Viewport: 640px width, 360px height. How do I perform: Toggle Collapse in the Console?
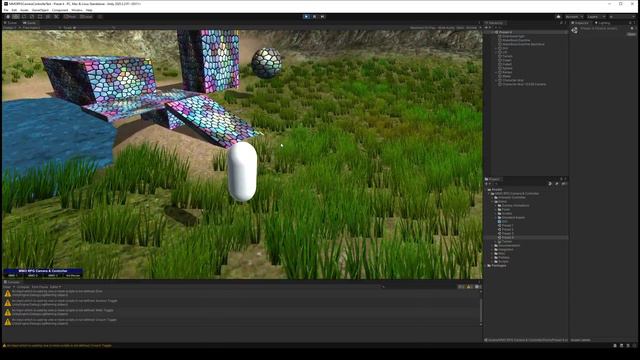[x=23, y=287]
